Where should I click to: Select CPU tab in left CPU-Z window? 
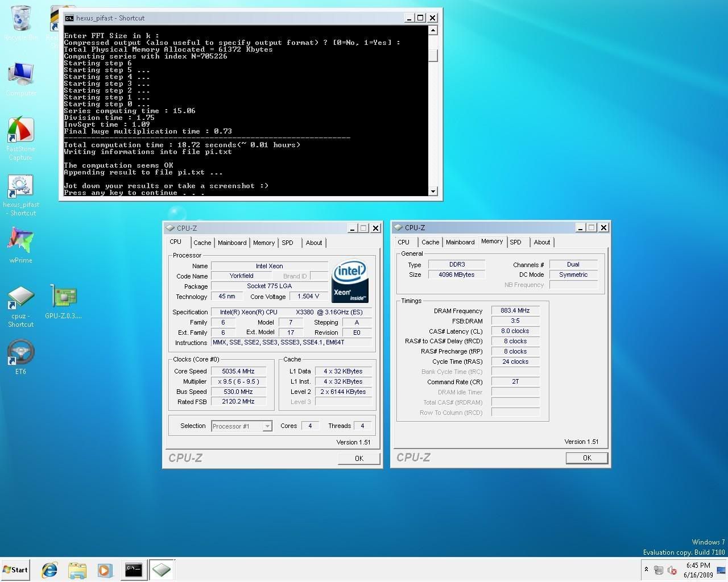176,242
